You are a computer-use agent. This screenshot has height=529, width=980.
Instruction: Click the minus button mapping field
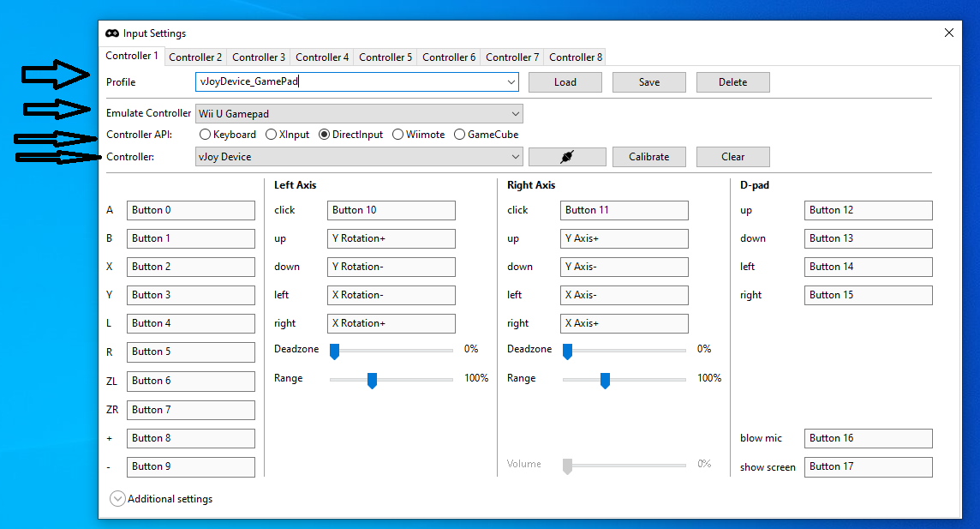[191, 466]
